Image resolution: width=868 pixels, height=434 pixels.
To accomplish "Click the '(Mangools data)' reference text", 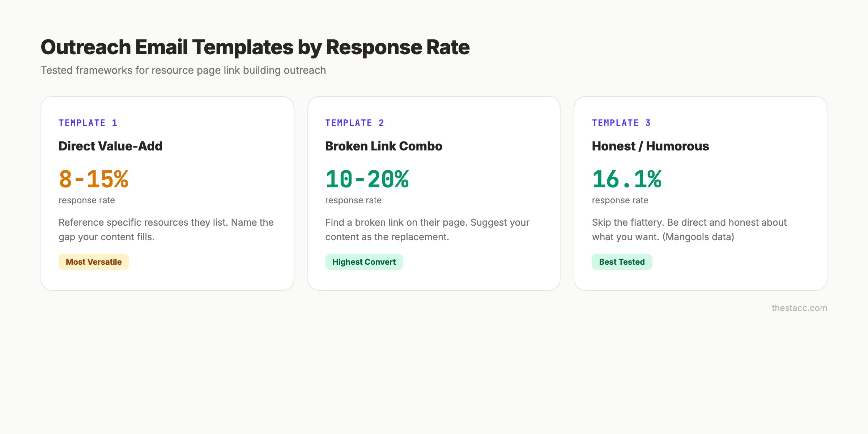I will click(x=698, y=237).
